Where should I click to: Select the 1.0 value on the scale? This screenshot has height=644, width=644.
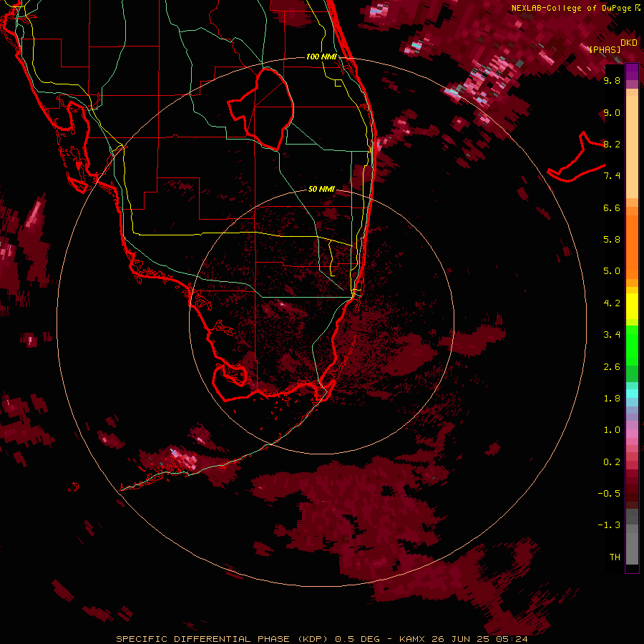pyautogui.click(x=612, y=430)
